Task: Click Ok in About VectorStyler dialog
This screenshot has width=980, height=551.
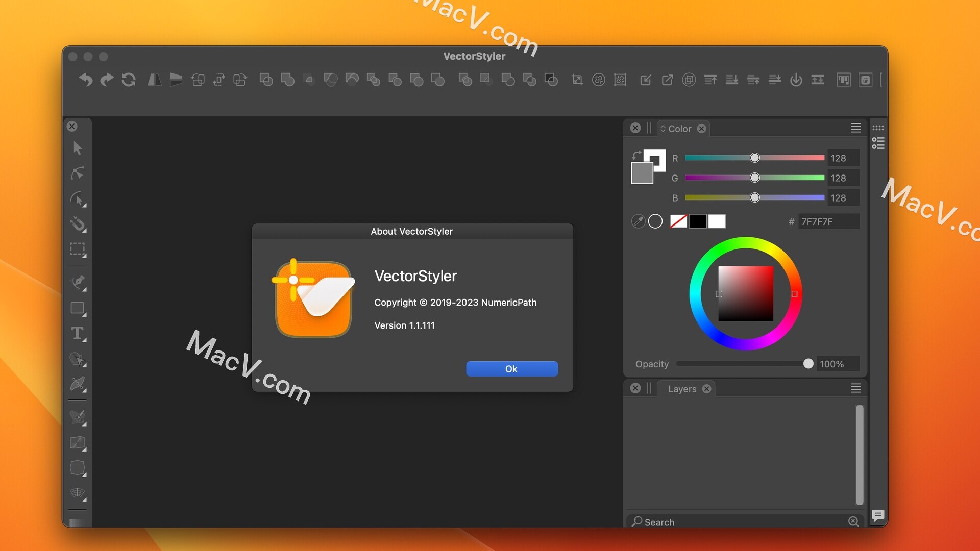Action: pyautogui.click(x=512, y=369)
